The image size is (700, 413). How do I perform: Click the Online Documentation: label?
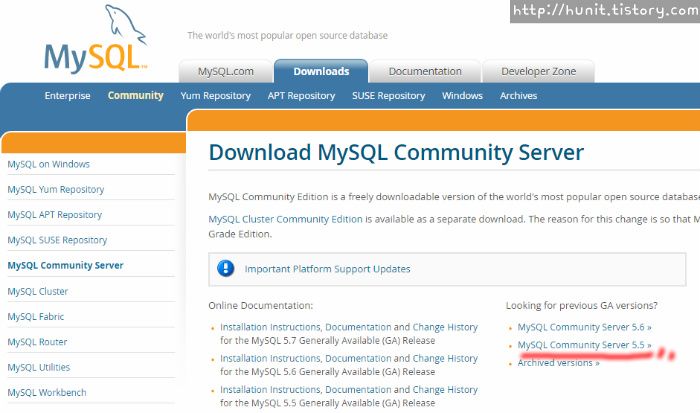261,305
